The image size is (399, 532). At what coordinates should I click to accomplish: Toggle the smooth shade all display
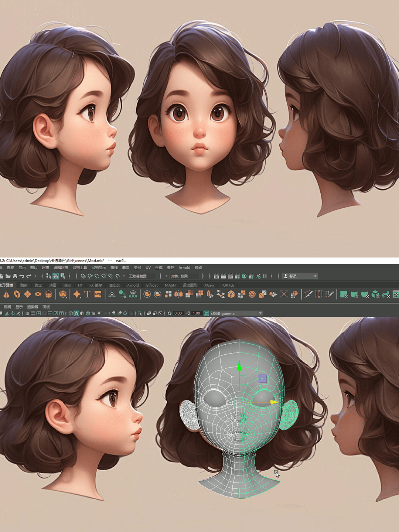click(76, 313)
